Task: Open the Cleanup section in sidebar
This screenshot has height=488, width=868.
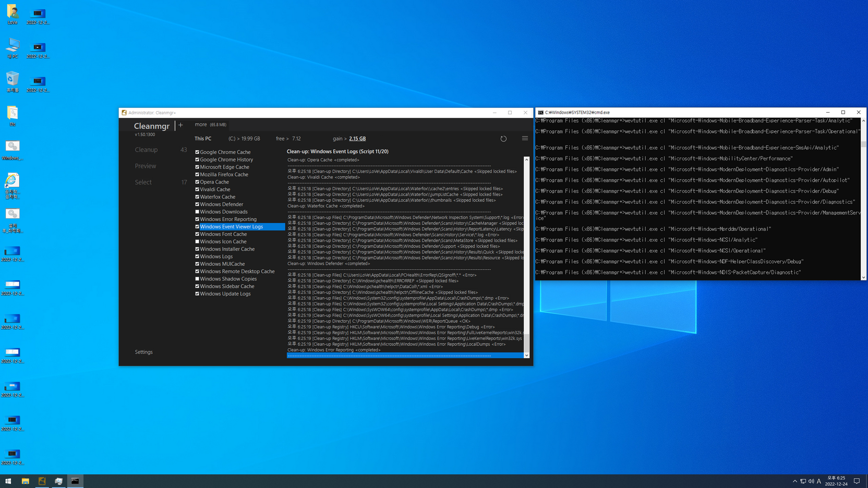Action: [146, 150]
